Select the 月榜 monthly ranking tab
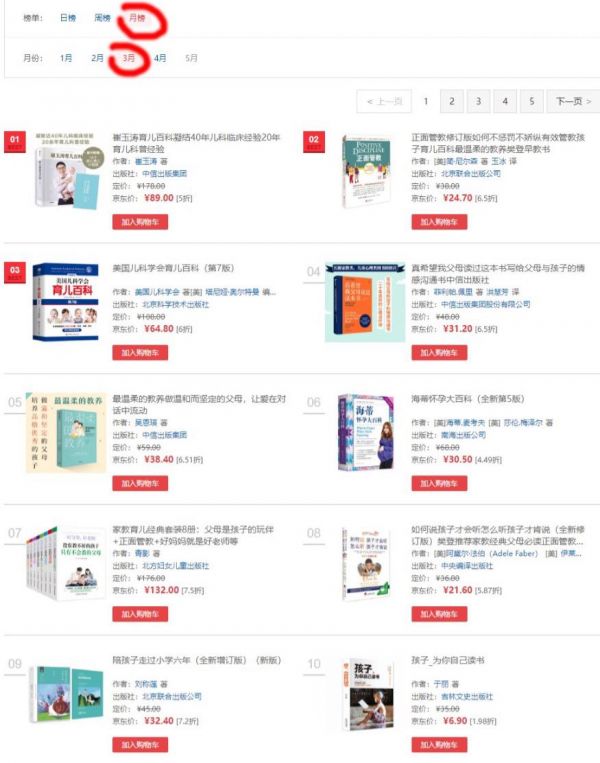This screenshot has width=600, height=763. tap(137, 18)
